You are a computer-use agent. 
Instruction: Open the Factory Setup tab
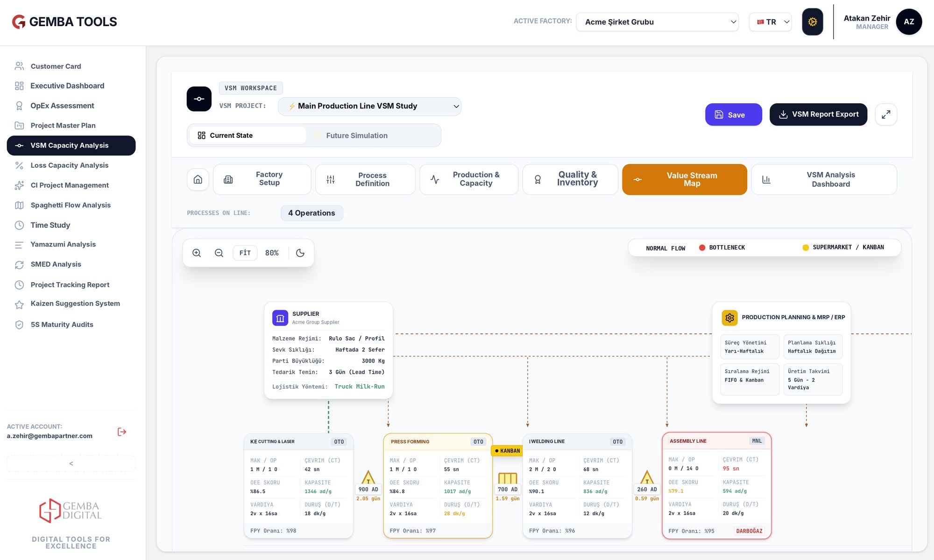click(262, 179)
